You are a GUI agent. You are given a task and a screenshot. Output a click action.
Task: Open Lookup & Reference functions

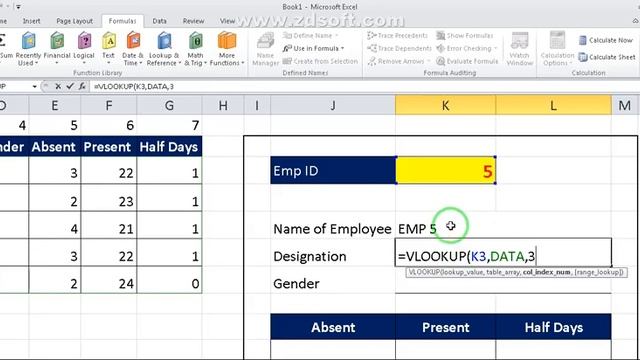point(164,49)
